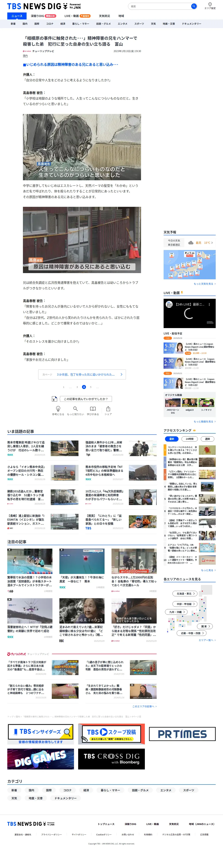Open the シノキャリ video thumbnail
Image resolution: width=223 pixels, height=868 pixels.
click(207, 403)
